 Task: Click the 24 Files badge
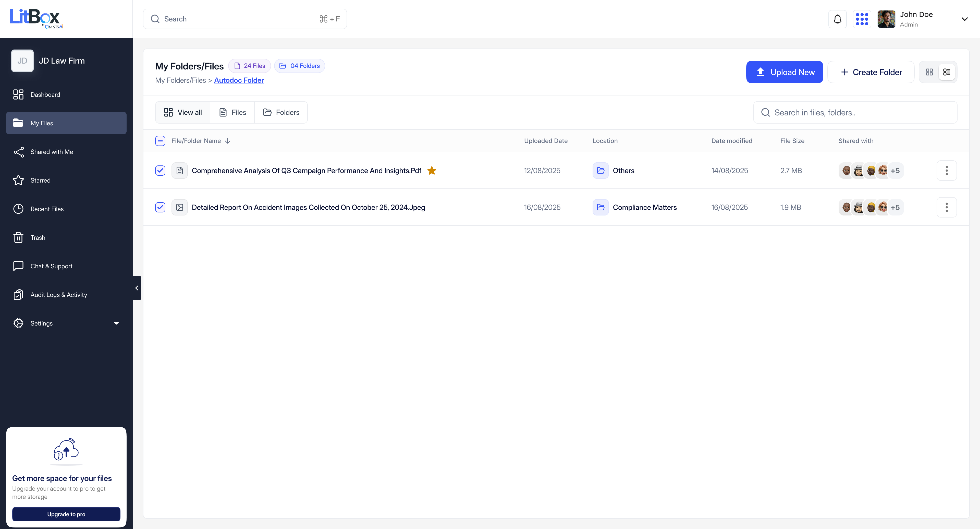point(250,66)
